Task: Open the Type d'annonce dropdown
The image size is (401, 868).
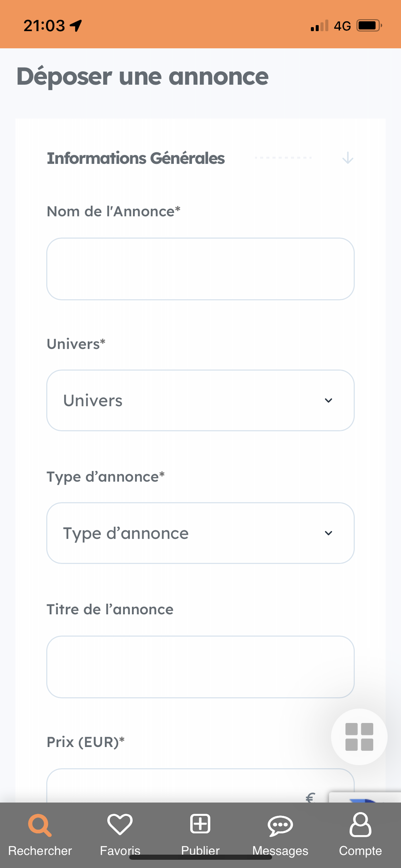Action: tap(200, 533)
